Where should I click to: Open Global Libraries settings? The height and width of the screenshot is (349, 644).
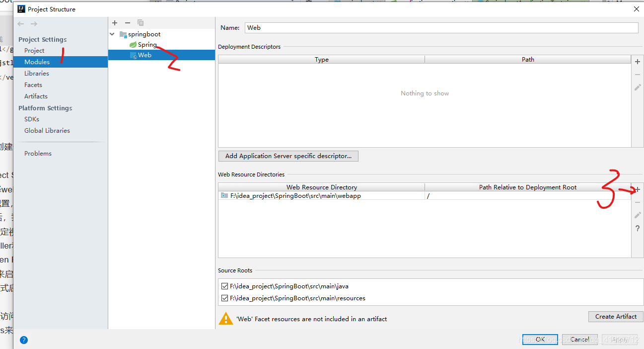coord(47,131)
